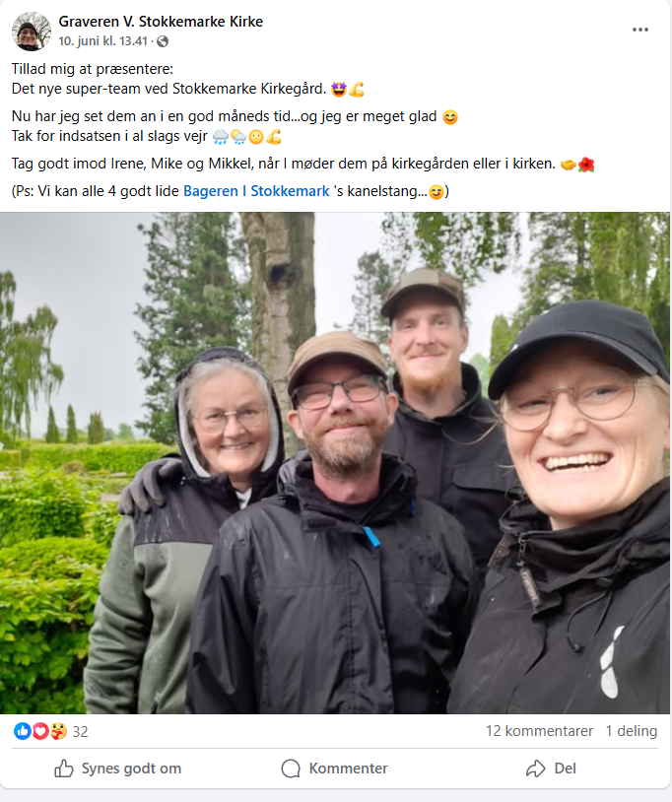Open the team selfie photo

click(335, 463)
